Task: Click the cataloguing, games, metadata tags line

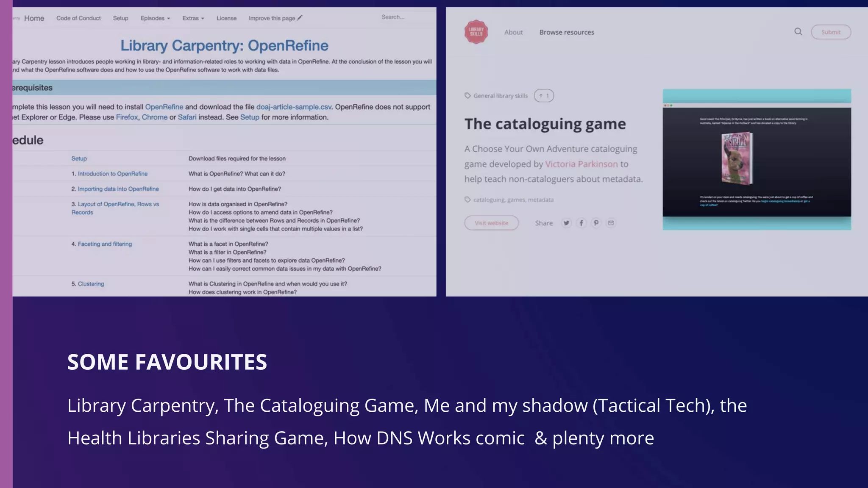Action: [513, 200]
